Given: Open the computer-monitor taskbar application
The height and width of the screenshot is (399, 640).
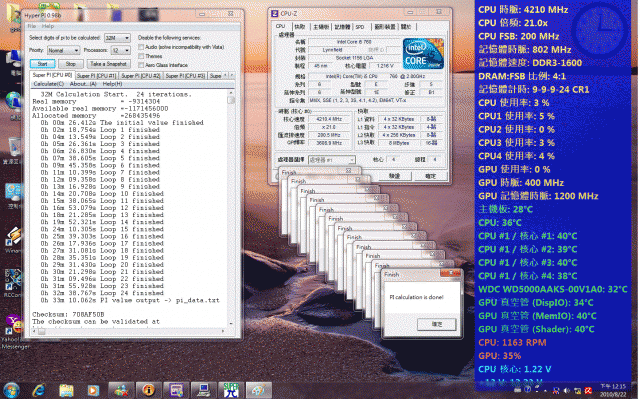Looking at the screenshot, I should [x=204, y=390].
